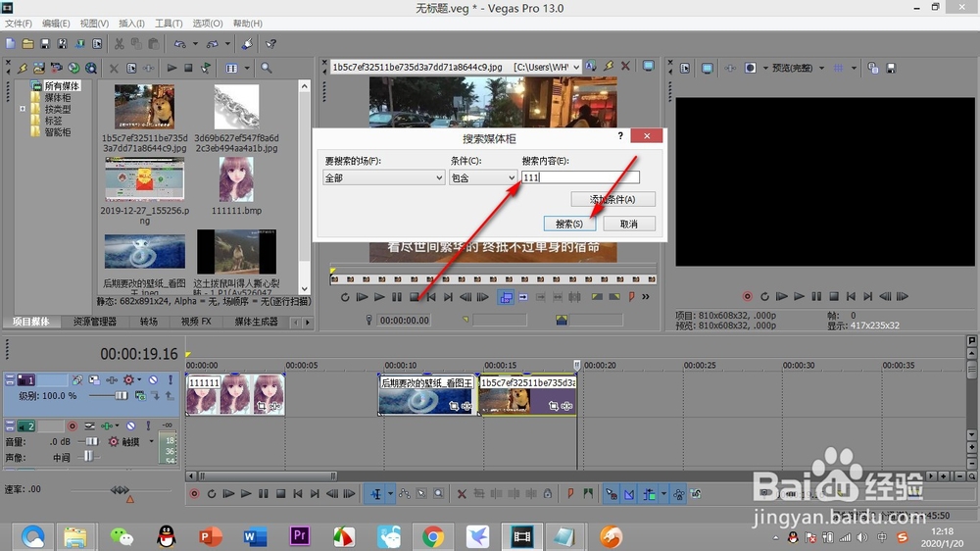Toggle loop playback in the timeline transport

212,494
